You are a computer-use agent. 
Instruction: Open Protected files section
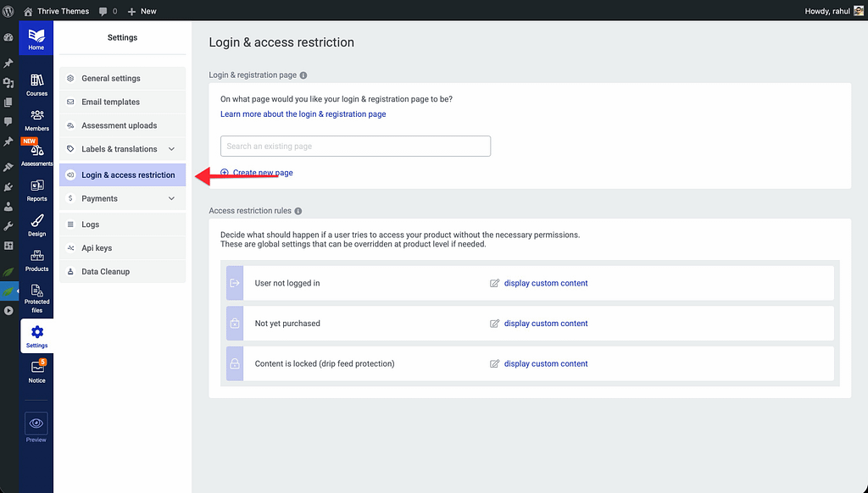click(x=36, y=297)
